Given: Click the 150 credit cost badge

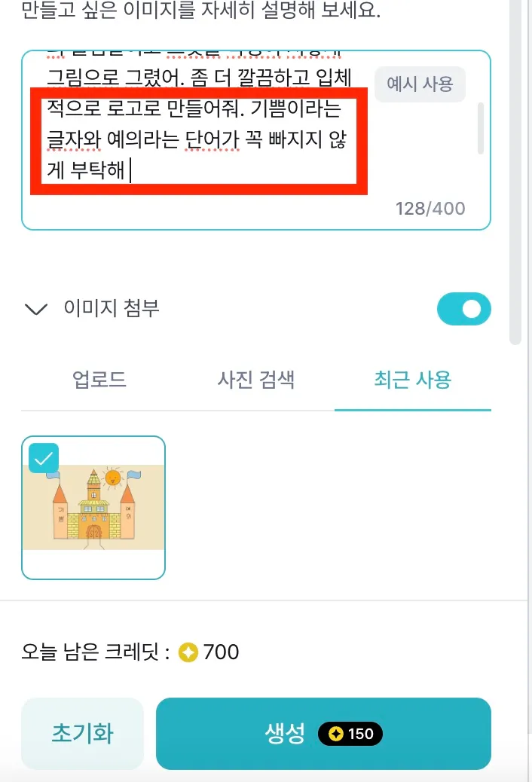Looking at the screenshot, I should pos(350,734).
